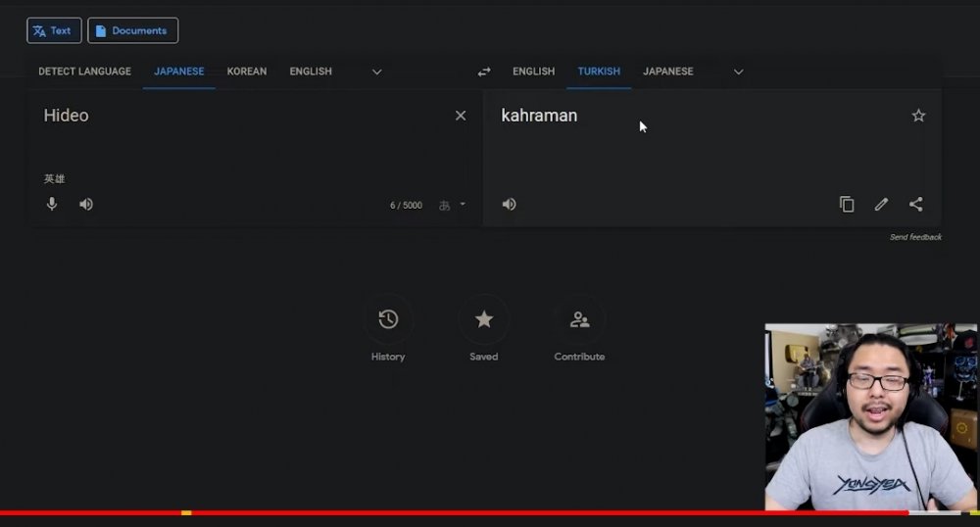Screen dimensions: 980x527
Task: Click the Send feedback link
Action: (x=915, y=237)
